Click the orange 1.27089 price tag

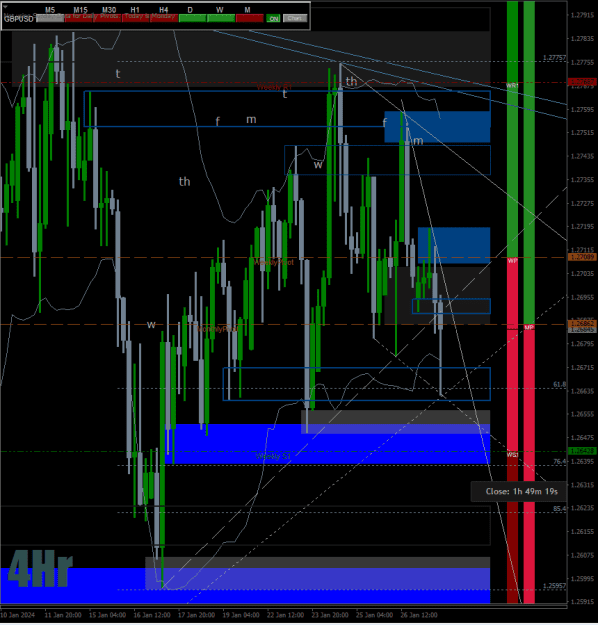coord(582,257)
